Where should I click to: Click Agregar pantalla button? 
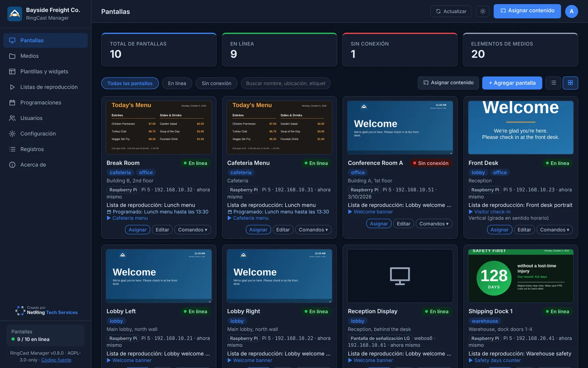pos(512,83)
